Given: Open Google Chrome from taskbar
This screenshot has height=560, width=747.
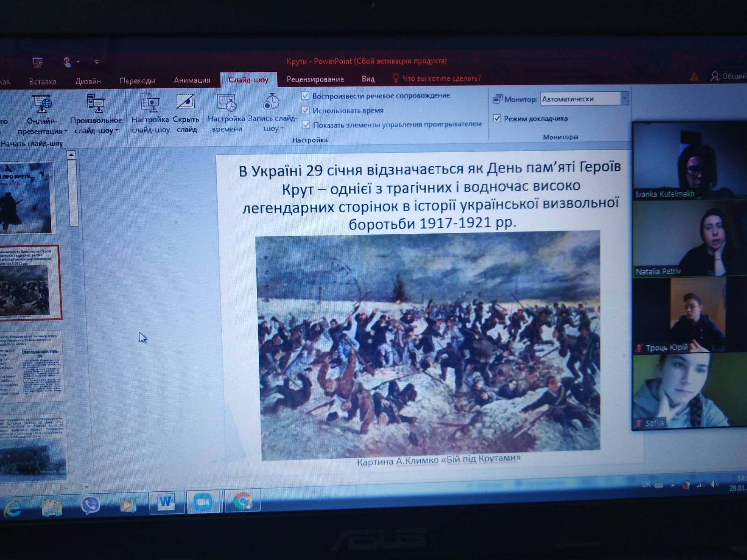Looking at the screenshot, I should (x=242, y=501).
